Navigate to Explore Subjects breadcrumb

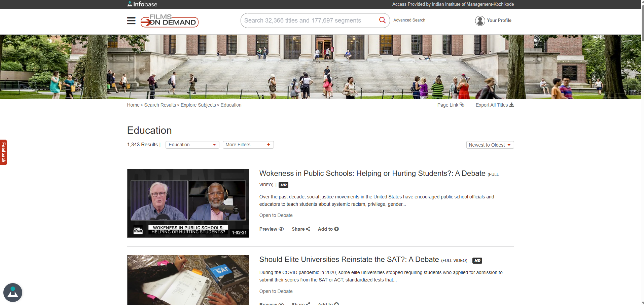coord(198,105)
